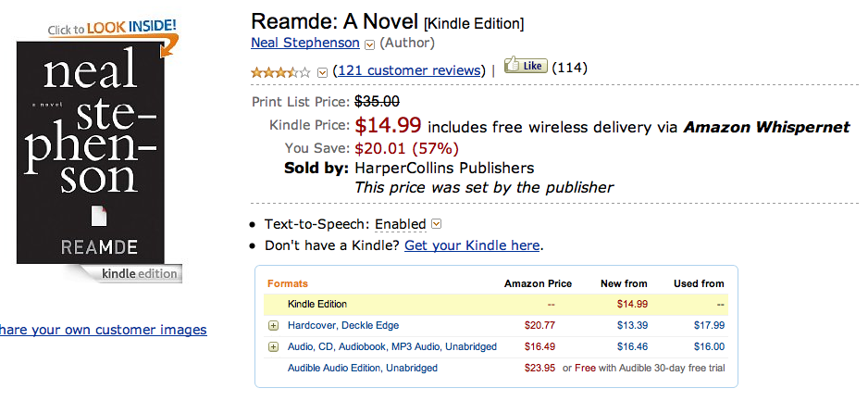Screen dimensions: 868x401
Task: Select the Audio, CD, Audiobook format link
Action: pyautogui.click(x=392, y=346)
